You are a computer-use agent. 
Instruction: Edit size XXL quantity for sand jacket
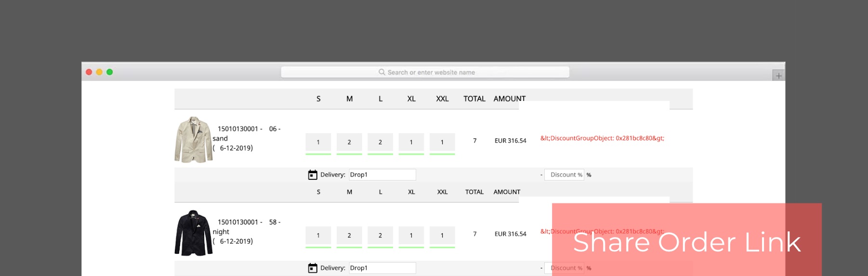(x=442, y=142)
